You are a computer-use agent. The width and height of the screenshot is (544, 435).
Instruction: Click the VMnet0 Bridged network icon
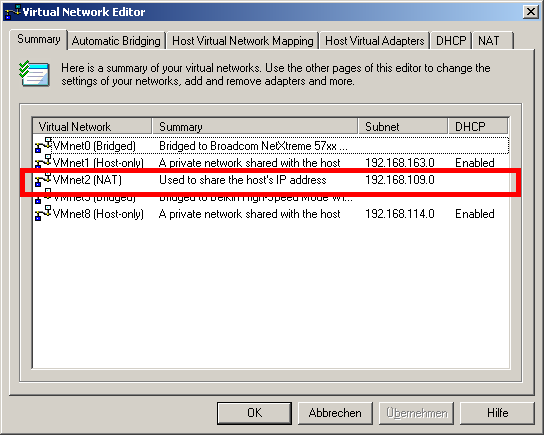pyautogui.click(x=43, y=145)
